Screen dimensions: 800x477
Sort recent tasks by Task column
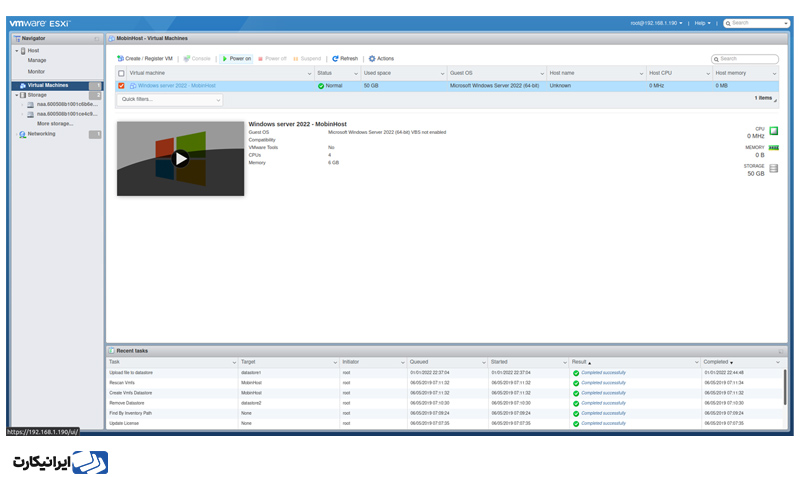(x=114, y=362)
